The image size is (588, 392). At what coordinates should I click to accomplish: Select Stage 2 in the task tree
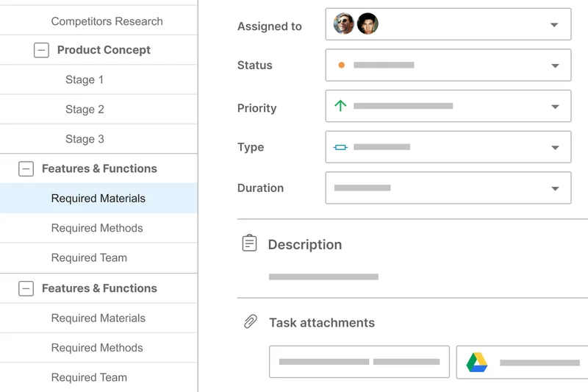(85, 110)
